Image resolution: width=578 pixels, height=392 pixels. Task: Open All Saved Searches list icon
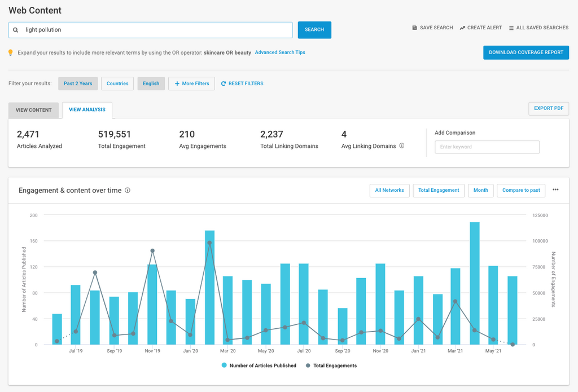511,28
